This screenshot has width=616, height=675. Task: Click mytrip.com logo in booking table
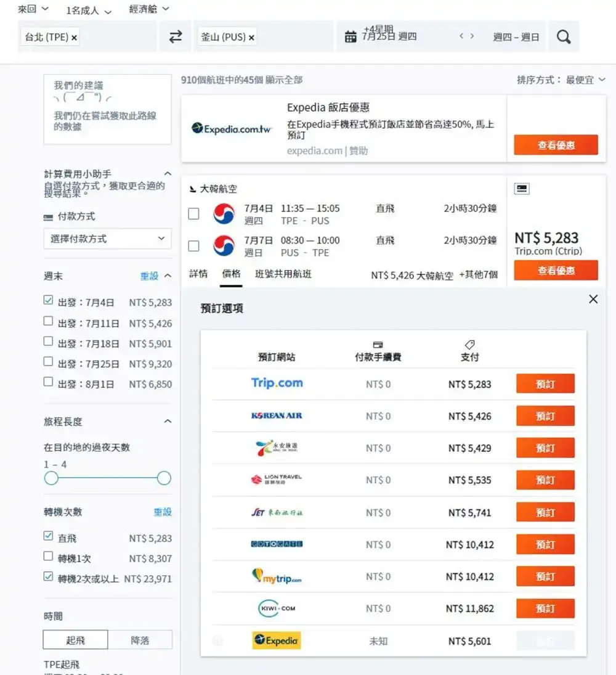277,576
